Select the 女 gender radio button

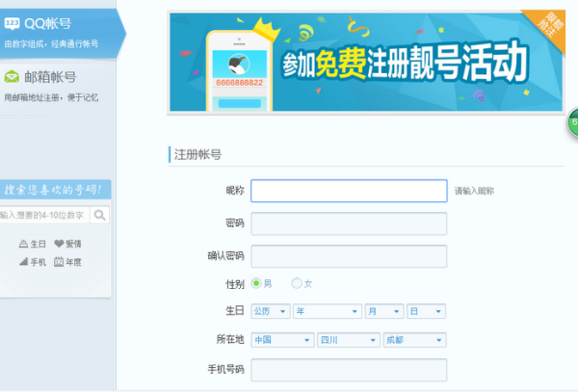297,283
